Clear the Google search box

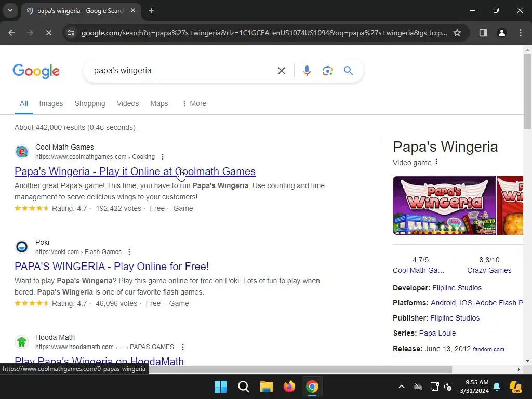[x=281, y=71]
